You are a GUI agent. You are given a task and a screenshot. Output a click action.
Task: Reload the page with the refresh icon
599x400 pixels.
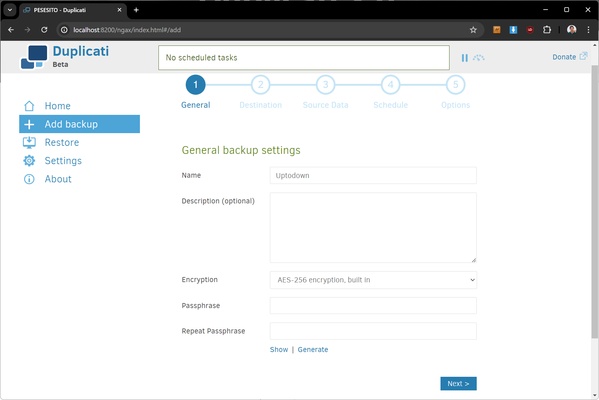[x=44, y=30]
